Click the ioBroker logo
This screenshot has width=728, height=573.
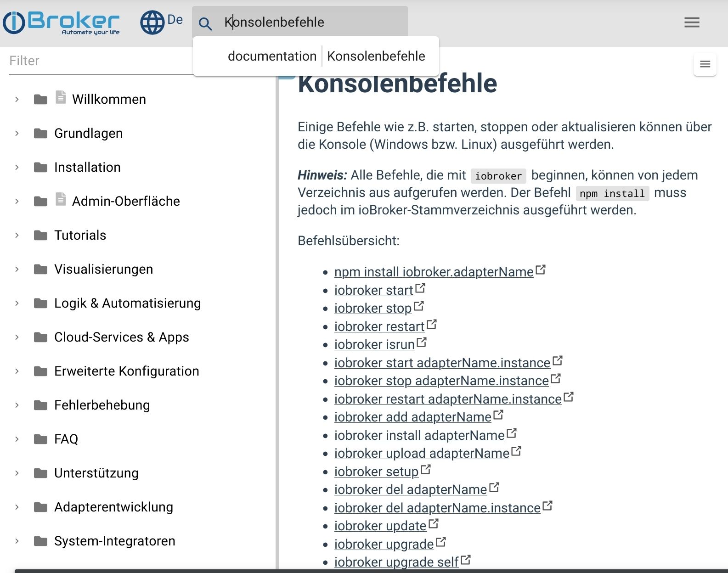[61, 22]
